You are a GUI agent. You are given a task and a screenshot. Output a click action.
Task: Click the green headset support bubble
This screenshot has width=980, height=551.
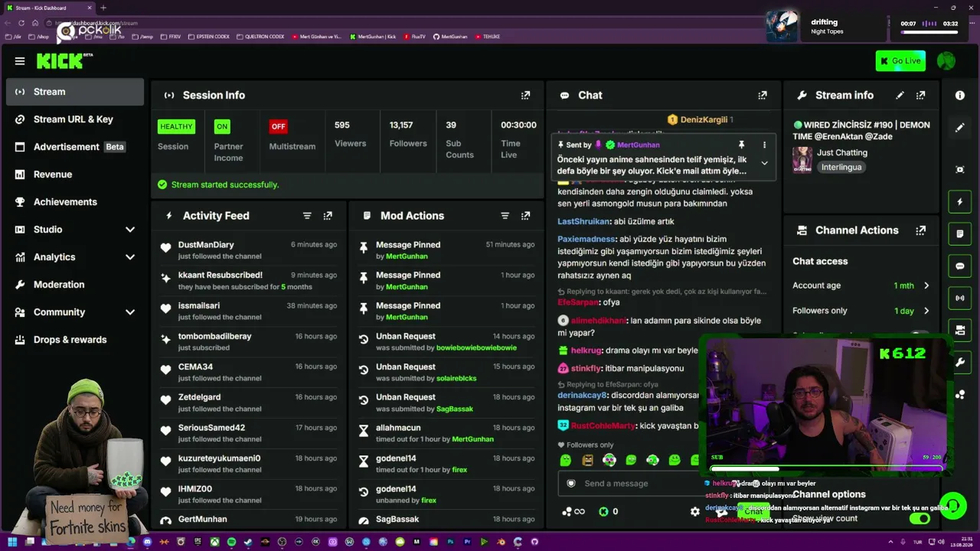[953, 505]
